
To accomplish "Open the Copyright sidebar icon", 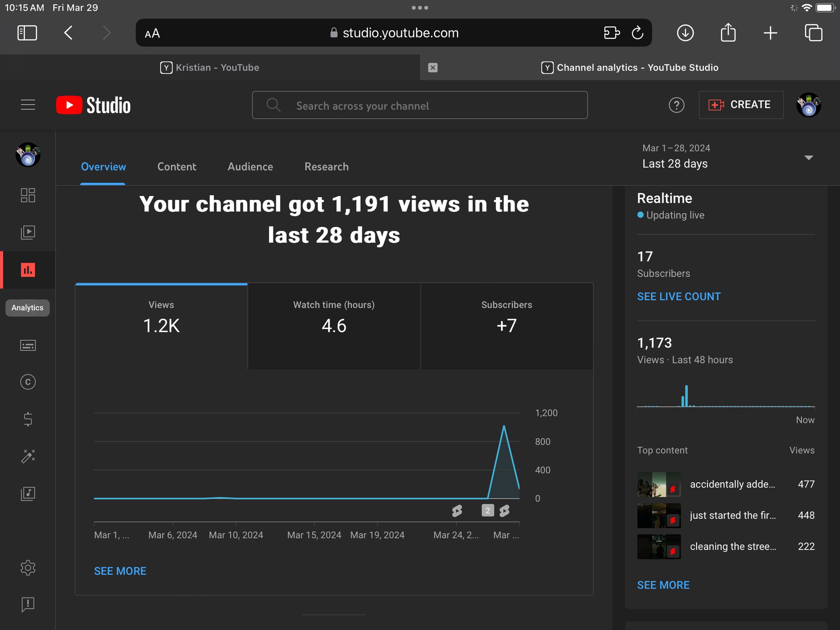I will 28,382.
